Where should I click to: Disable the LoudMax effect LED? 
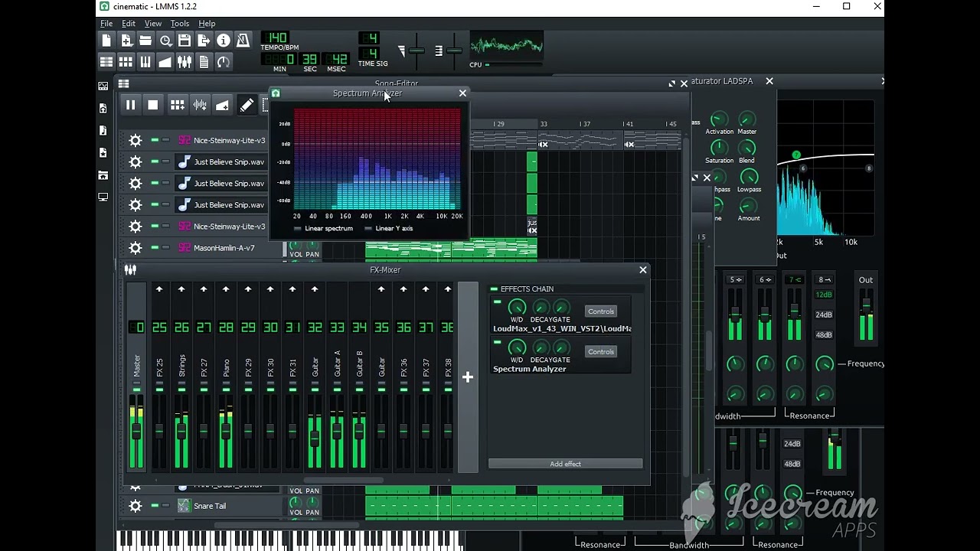498,303
